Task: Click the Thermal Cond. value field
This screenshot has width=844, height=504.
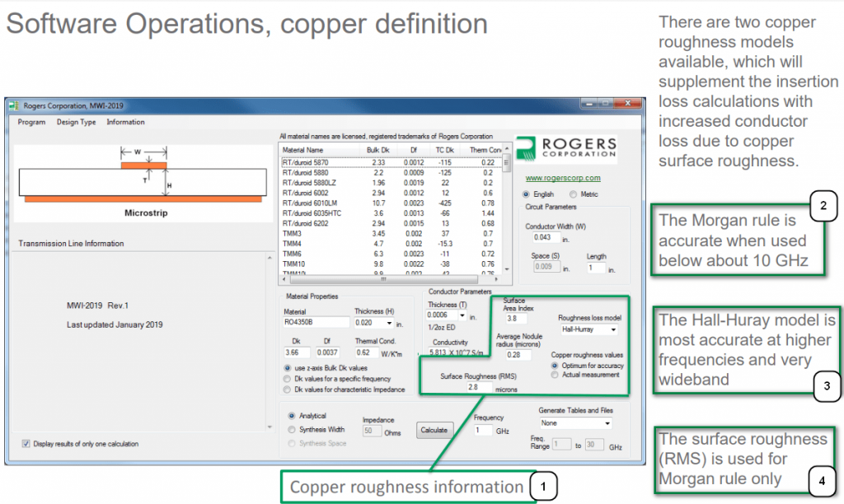Action: click(366, 352)
